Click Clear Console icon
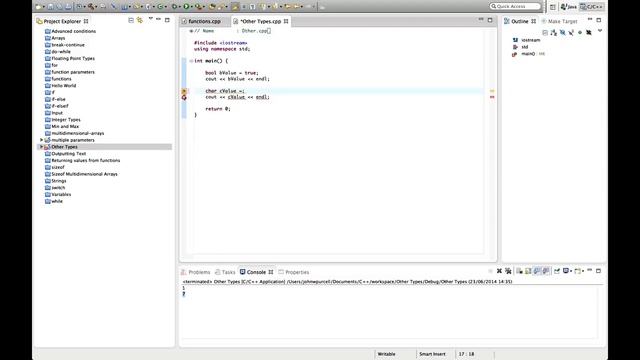This screenshot has width=640, height=360. click(520, 271)
